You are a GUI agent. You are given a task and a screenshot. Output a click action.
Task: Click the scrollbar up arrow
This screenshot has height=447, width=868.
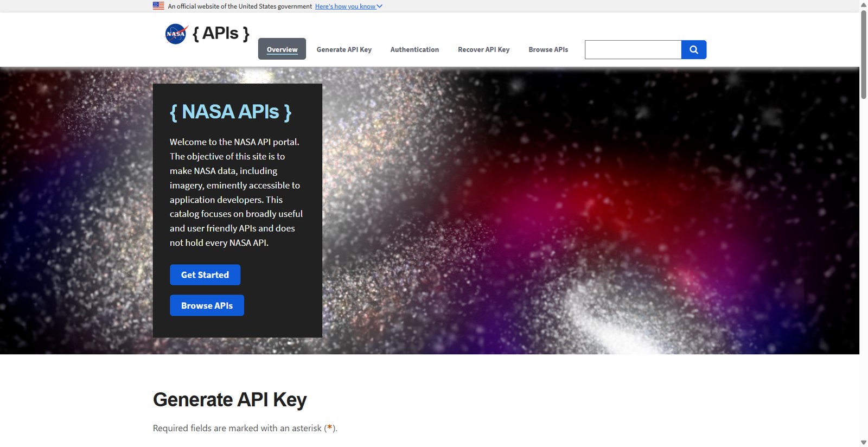[864, 4]
